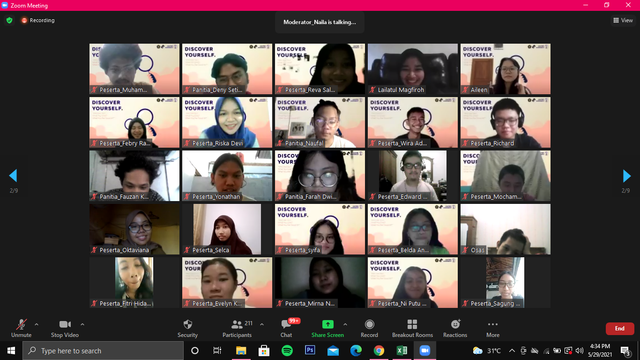
Task: Select the Panitia_Fauzan K... video tile
Action: pyautogui.click(x=134, y=176)
